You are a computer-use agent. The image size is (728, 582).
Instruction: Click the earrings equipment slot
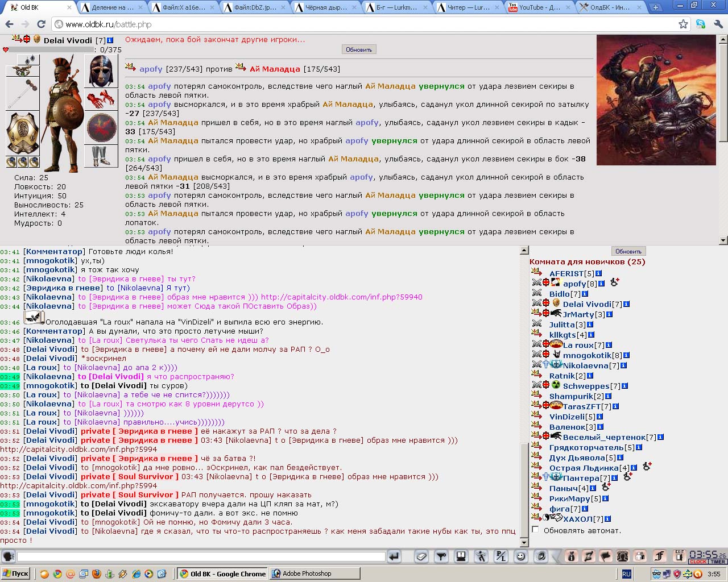point(28,59)
